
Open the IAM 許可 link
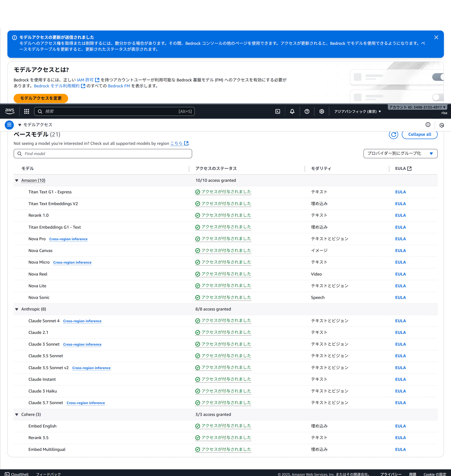tap(88, 80)
